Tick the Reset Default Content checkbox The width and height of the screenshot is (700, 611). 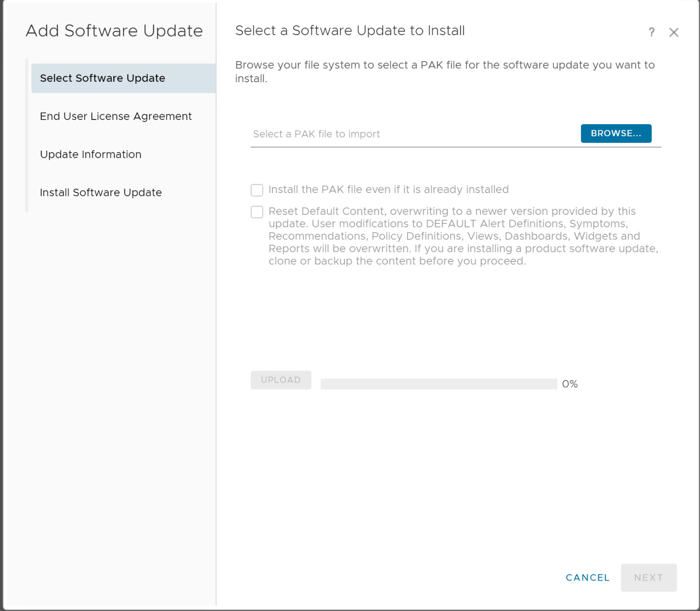[257, 212]
